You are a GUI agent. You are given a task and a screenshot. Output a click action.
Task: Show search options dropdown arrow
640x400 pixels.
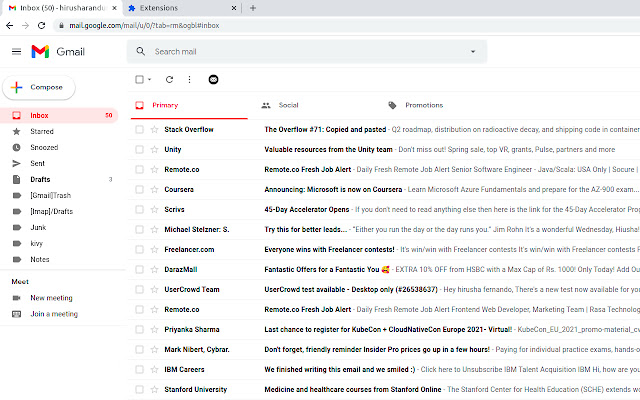coord(473,51)
